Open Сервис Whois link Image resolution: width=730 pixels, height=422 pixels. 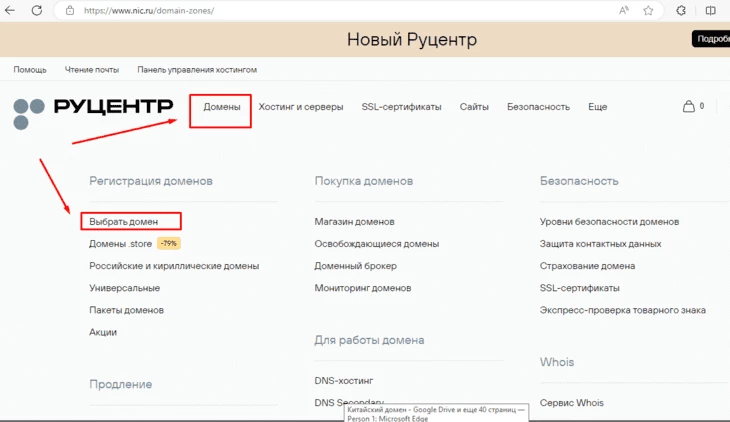571,403
